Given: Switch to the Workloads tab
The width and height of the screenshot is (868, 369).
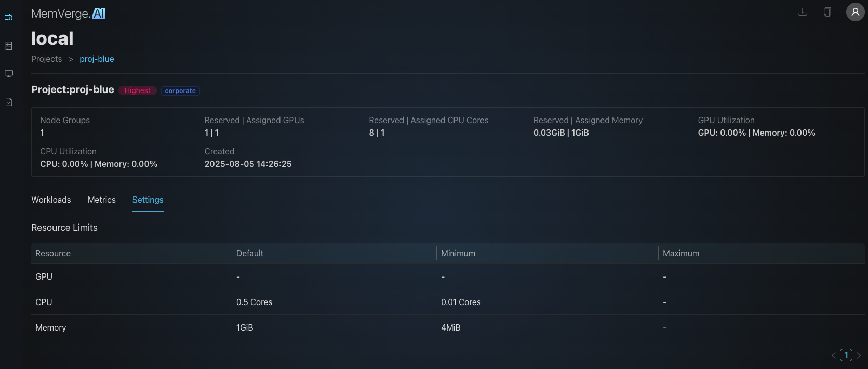Looking at the screenshot, I should tap(51, 200).
